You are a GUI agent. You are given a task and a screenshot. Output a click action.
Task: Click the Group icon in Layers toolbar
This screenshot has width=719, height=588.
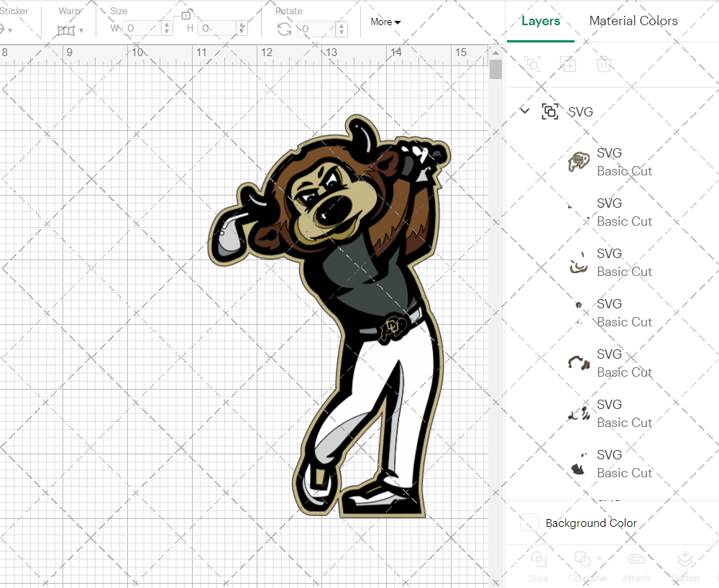pos(532,64)
